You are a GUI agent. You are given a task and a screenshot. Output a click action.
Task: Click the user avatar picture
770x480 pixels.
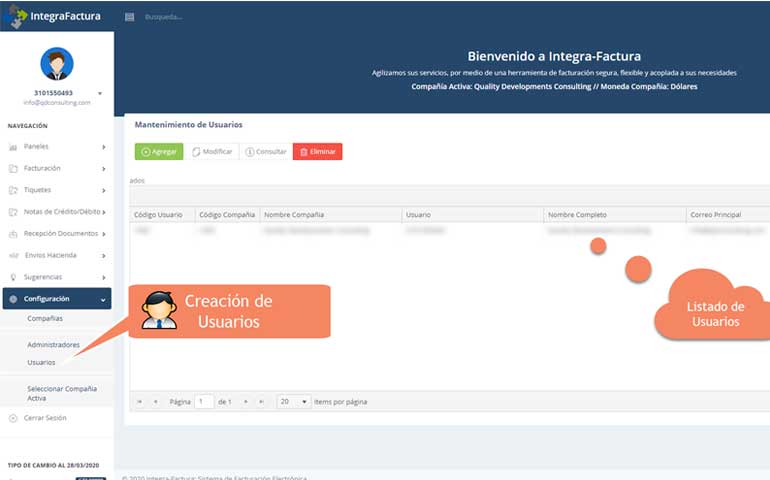coord(57,64)
